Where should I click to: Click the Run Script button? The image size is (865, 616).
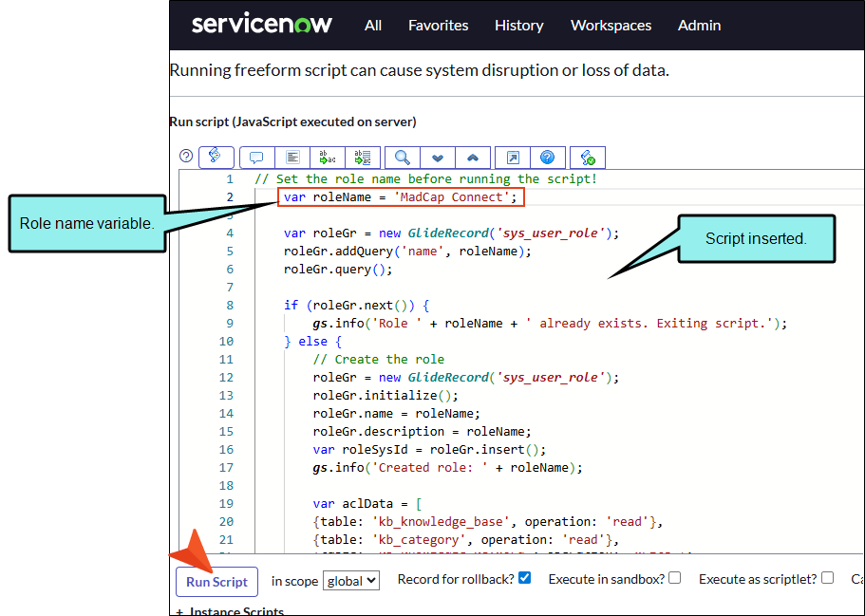point(216,582)
